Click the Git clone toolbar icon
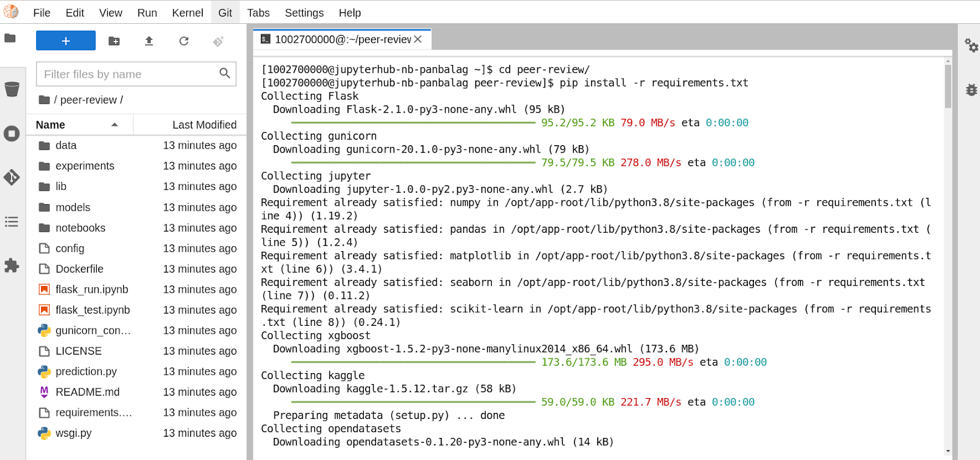 (x=219, y=41)
